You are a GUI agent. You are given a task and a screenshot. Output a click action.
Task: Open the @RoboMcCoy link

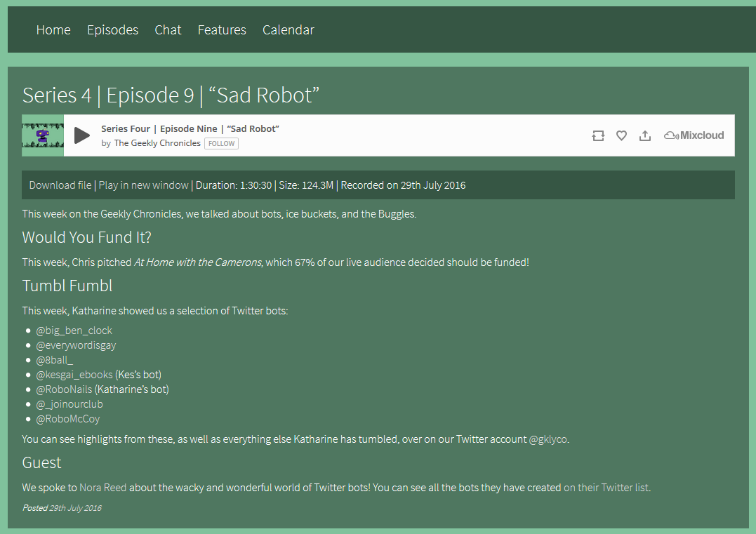pyautogui.click(x=67, y=419)
